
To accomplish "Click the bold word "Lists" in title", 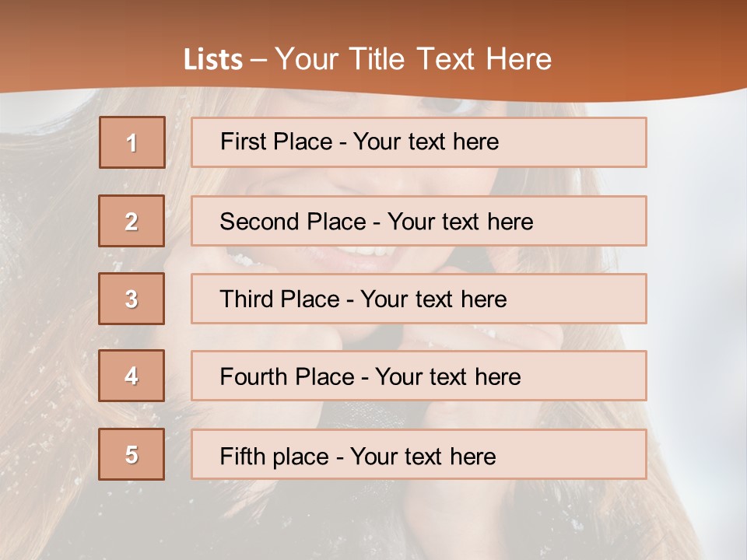I will pyautogui.click(x=213, y=60).
